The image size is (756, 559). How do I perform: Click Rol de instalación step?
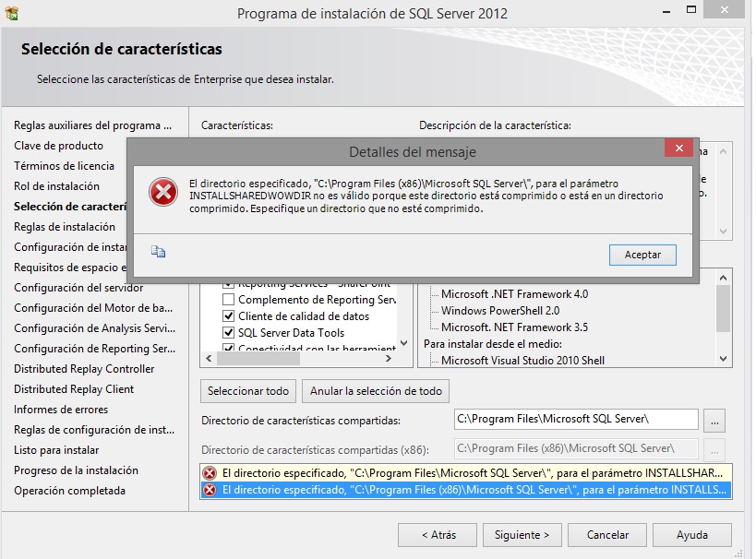(56, 186)
